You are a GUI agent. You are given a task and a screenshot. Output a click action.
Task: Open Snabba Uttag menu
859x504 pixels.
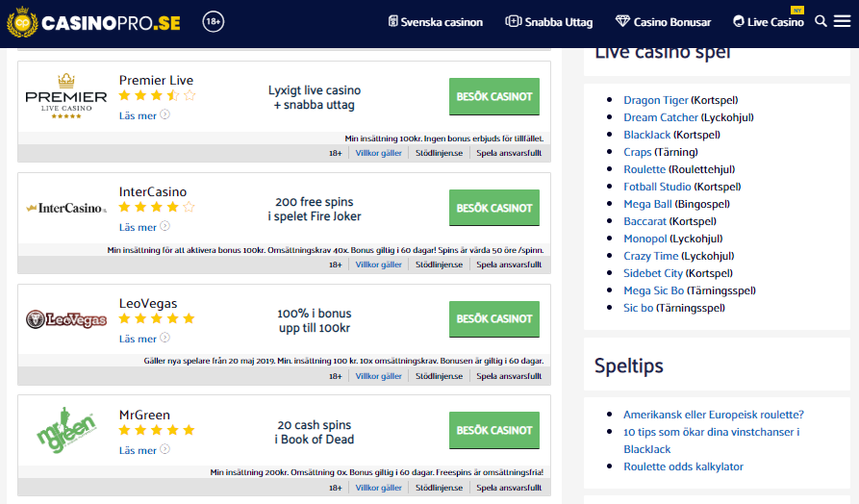(x=549, y=22)
